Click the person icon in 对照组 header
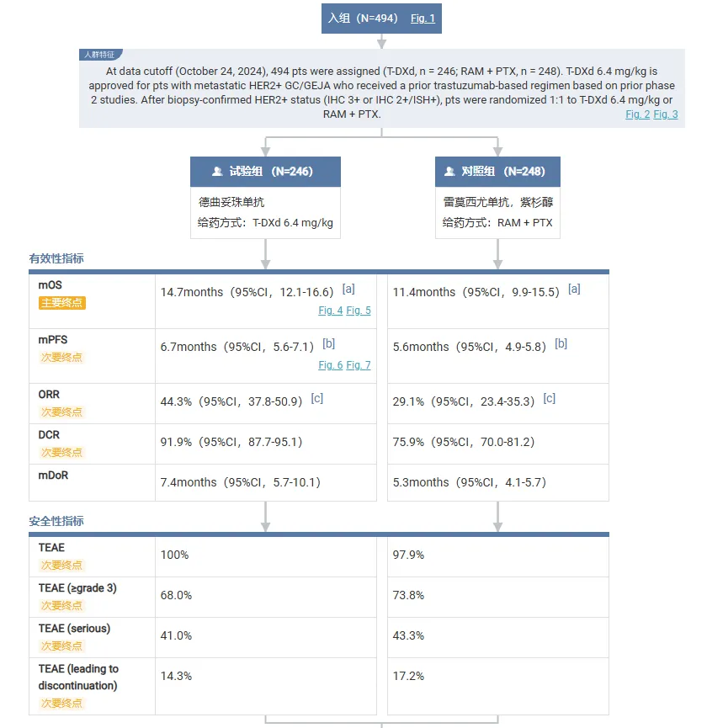 pyautogui.click(x=449, y=172)
